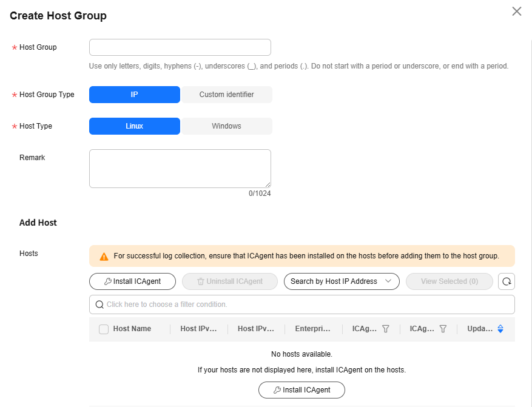Screen dimensions: 532x407
Task: Click the second ICAgent column filter icon
Action: coord(443,329)
